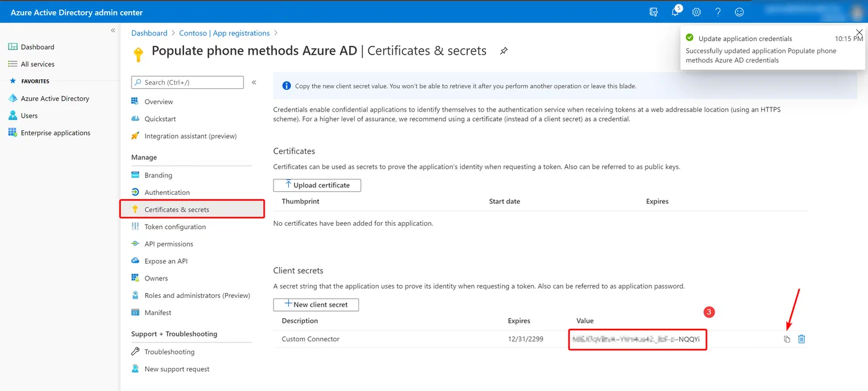Open the Directory + subscription filter icon

(653, 12)
